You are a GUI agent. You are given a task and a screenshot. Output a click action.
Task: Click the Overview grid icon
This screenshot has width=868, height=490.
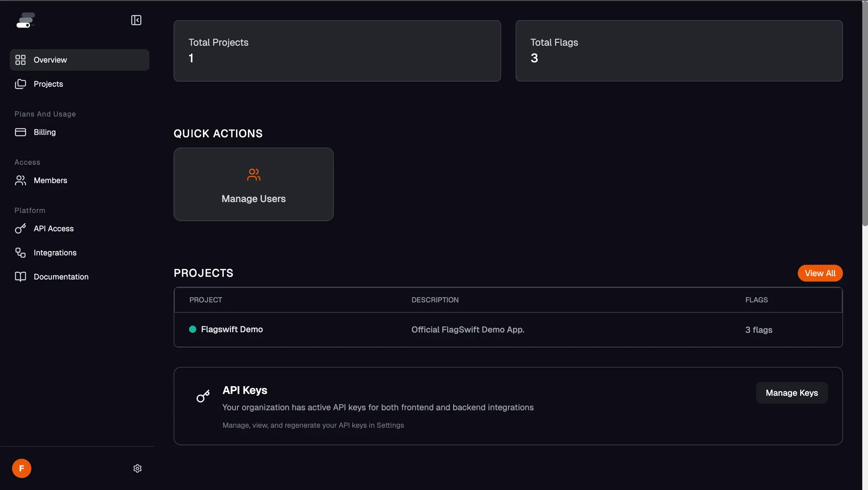[20, 60]
